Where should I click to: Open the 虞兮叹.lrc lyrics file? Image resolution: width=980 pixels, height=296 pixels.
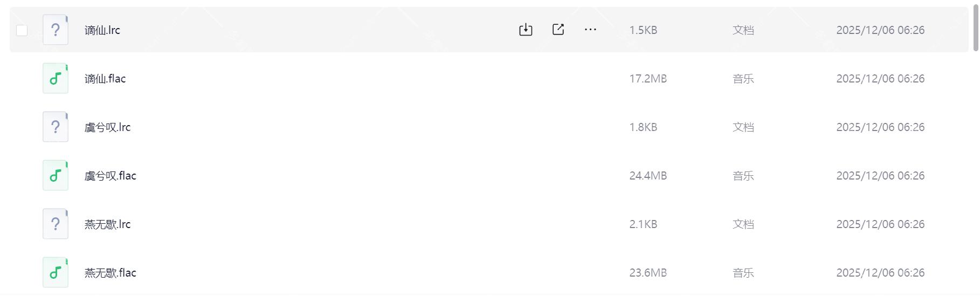pos(108,127)
